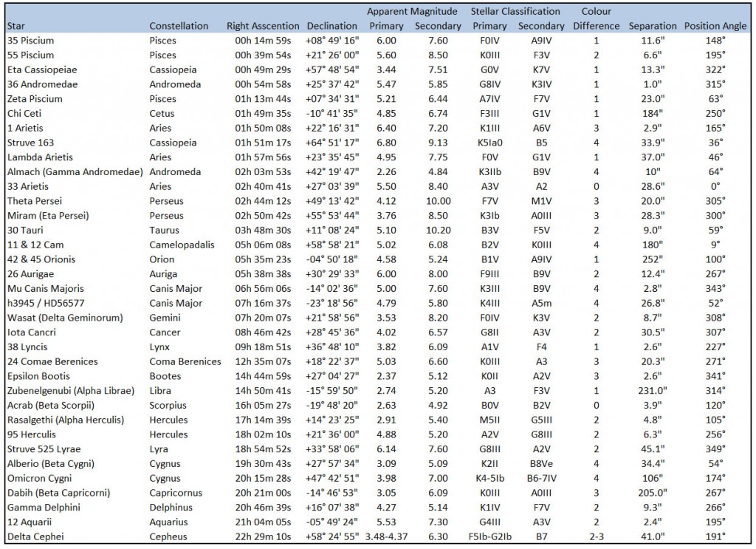756x549 pixels.
Task: Click the '3.48-4.37' primary magnitude cell
Action: (386, 537)
